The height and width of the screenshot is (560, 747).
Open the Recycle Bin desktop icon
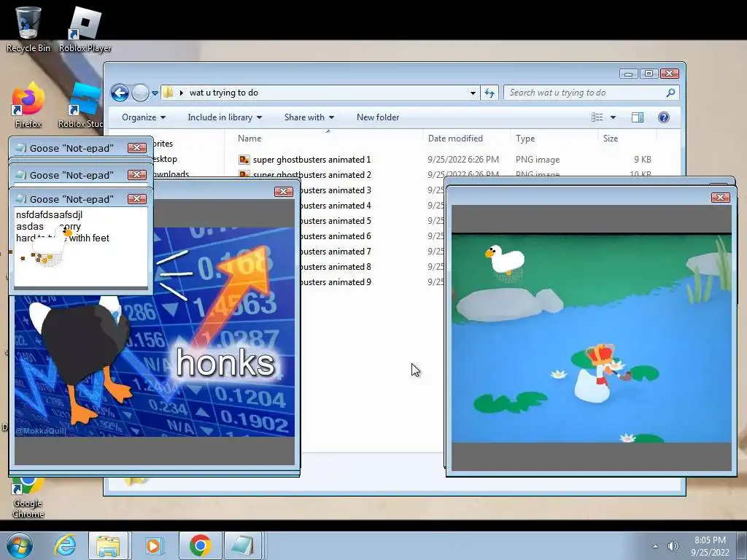click(x=28, y=28)
